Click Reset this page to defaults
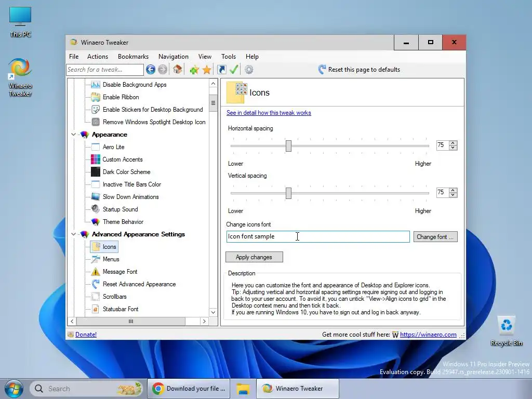Viewport: 532px width, 399px height. pyautogui.click(x=359, y=70)
